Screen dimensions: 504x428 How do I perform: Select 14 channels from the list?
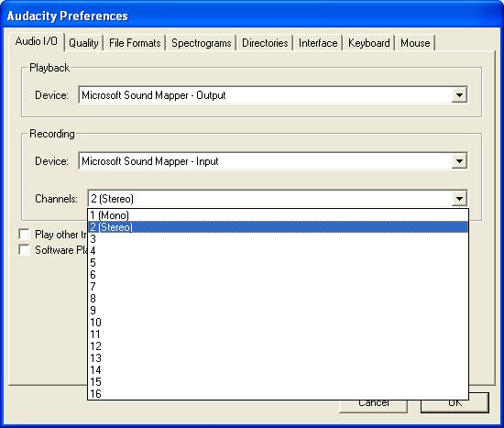278,369
